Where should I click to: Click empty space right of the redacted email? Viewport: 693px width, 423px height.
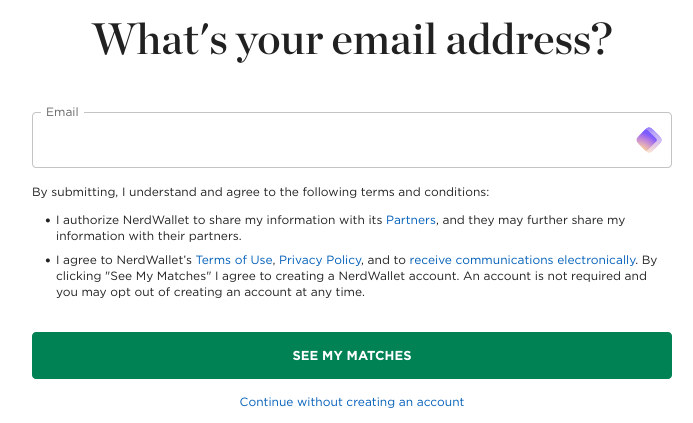point(490,141)
